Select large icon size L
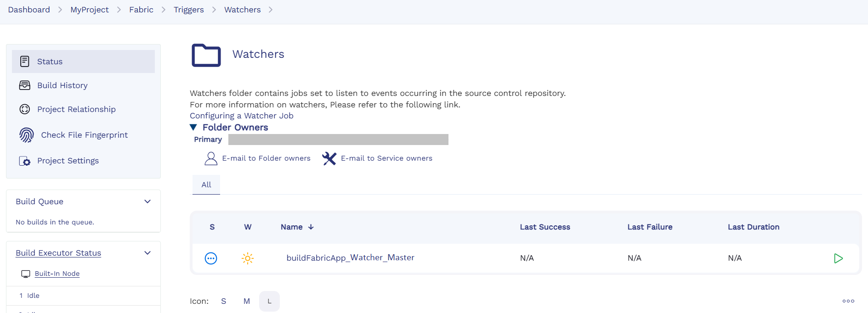The height and width of the screenshot is (313, 868). click(269, 301)
